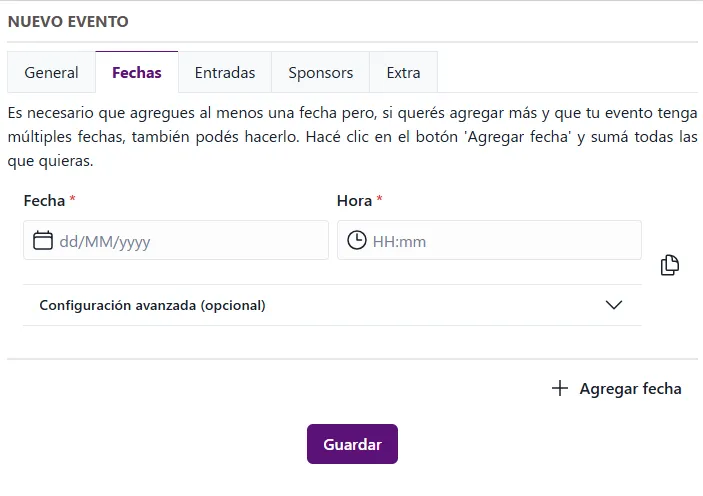Select the Fechas tab

coord(137,72)
